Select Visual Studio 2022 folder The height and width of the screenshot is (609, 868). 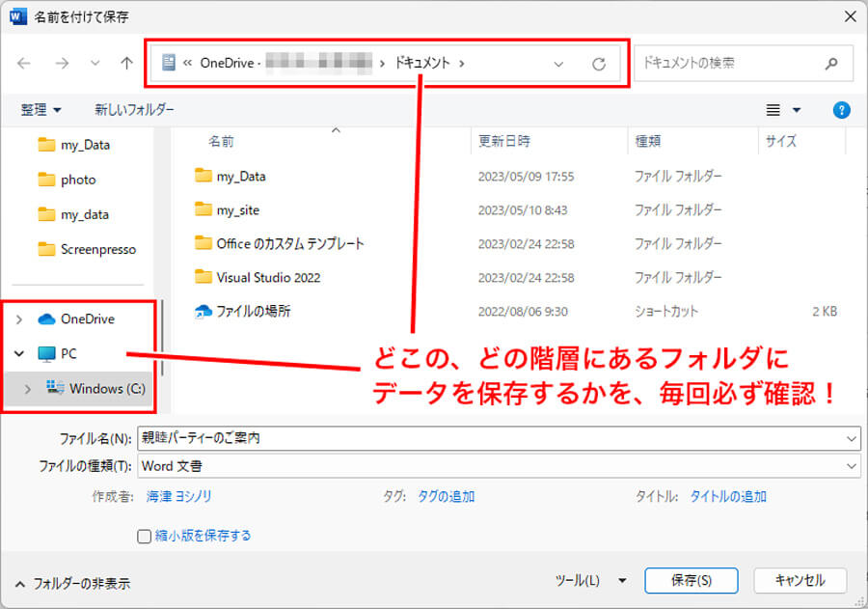pos(258,278)
